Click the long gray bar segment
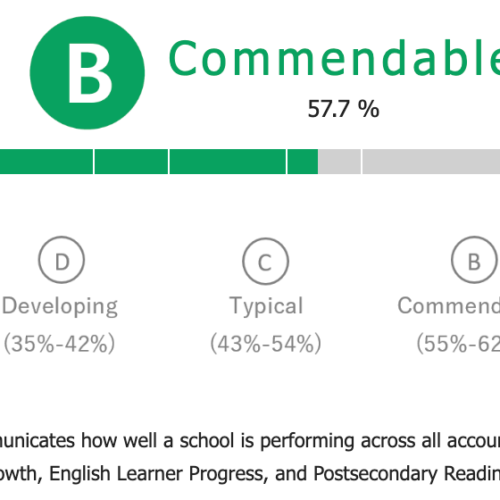 pos(431,161)
